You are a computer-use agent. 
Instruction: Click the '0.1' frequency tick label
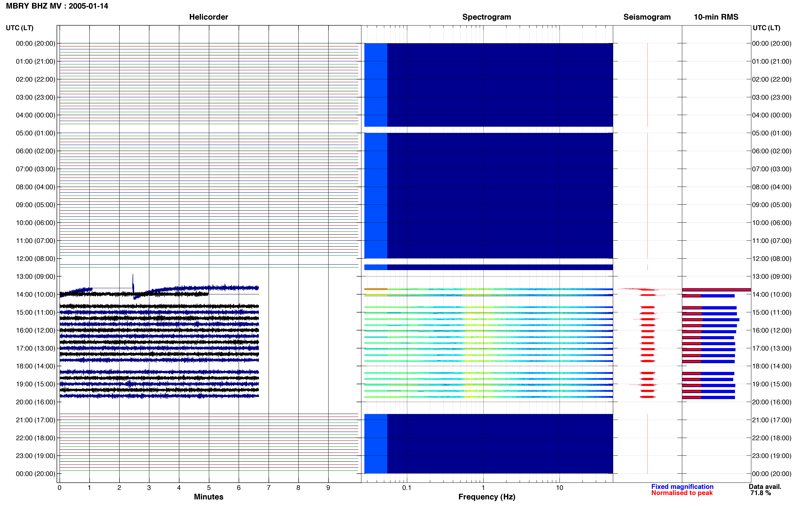(x=407, y=488)
